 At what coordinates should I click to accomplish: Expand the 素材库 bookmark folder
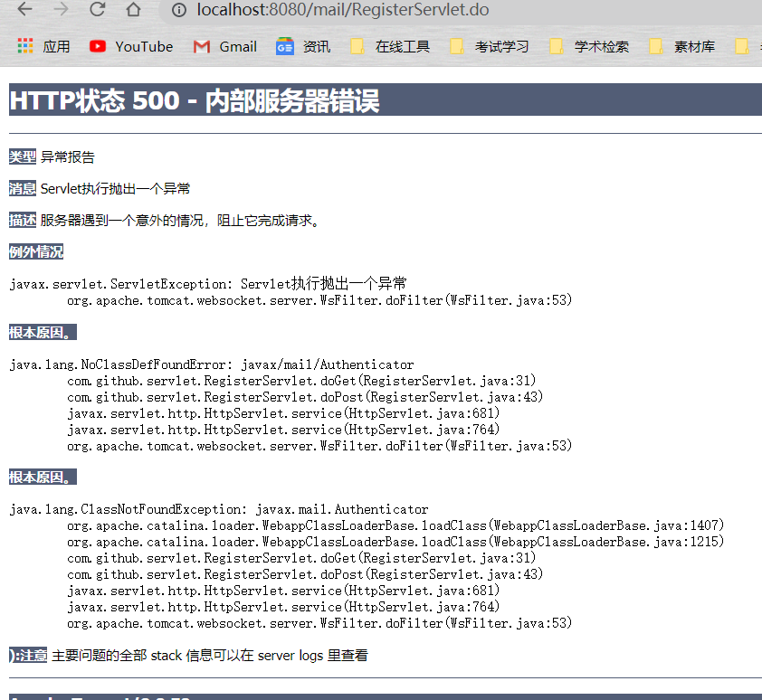pos(682,46)
